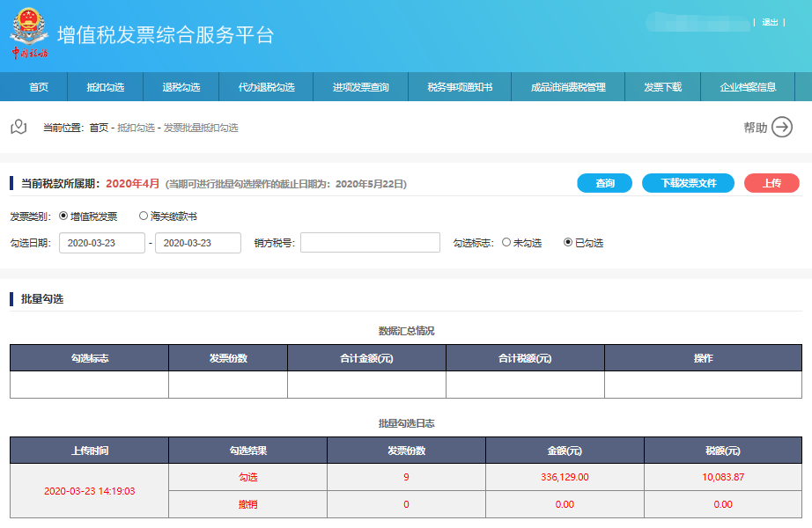Open the 退税勾选 menu

click(181, 87)
